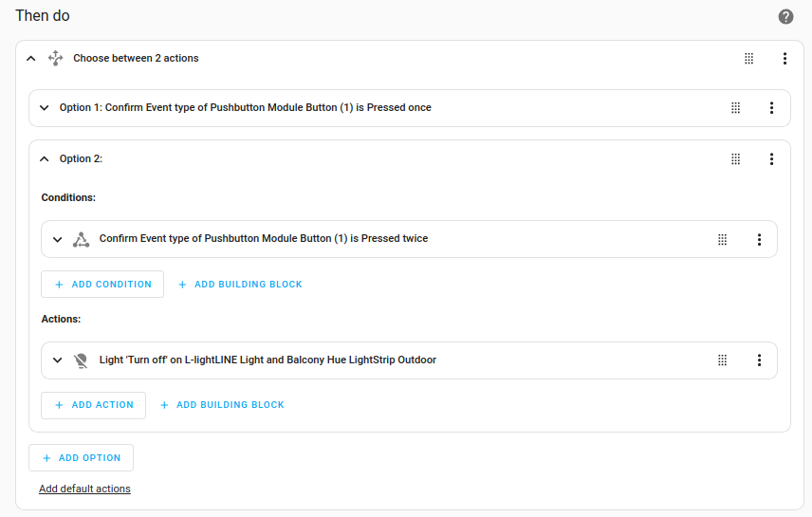The width and height of the screenshot is (812, 517).
Task: Click drag handle of Pressed twice condition
Action: (722, 239)
